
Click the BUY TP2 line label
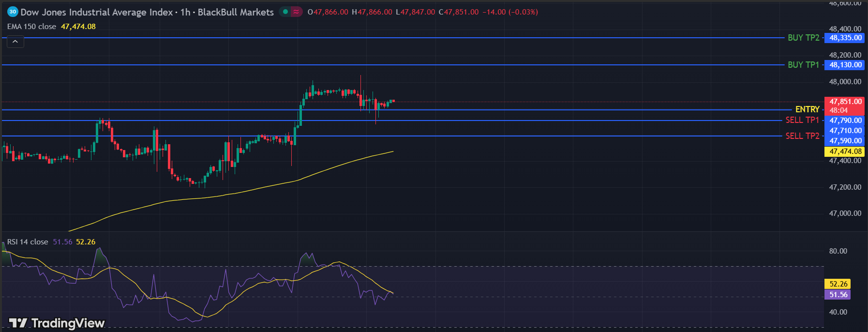(x=803, y=38)
